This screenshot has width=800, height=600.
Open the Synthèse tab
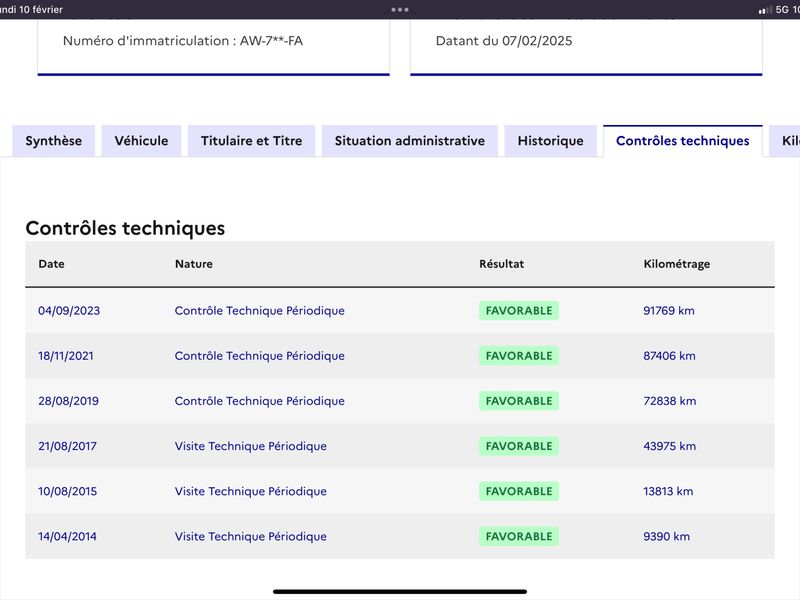tap(54, 141)
